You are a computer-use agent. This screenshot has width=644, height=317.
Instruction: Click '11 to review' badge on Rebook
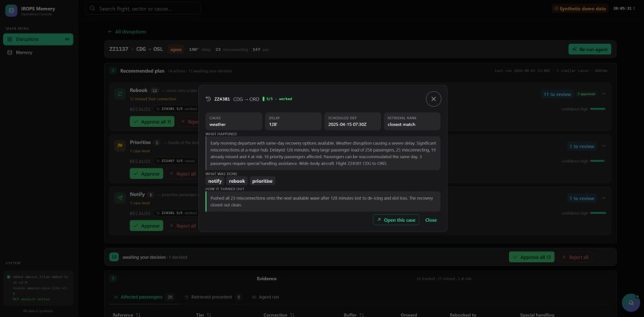click(557, 94)
